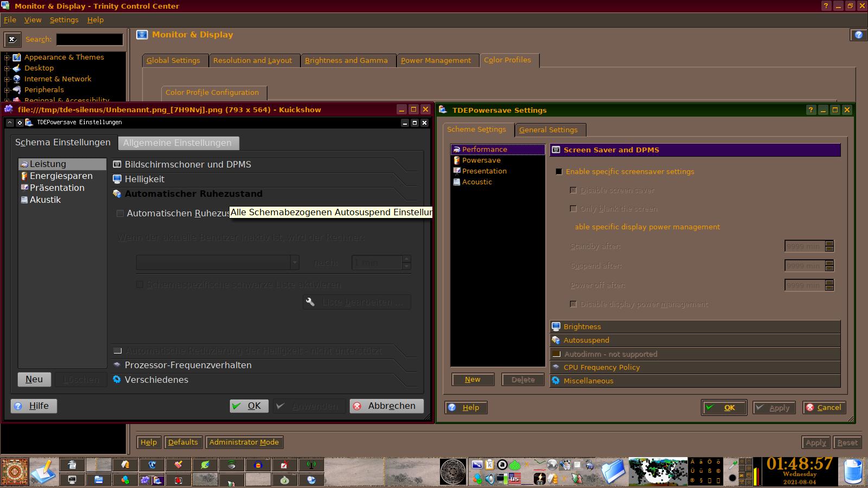This screenshot has height=488, width=868.
Task: Click the TDEPowersave title bar question mark
Action: 810,110
